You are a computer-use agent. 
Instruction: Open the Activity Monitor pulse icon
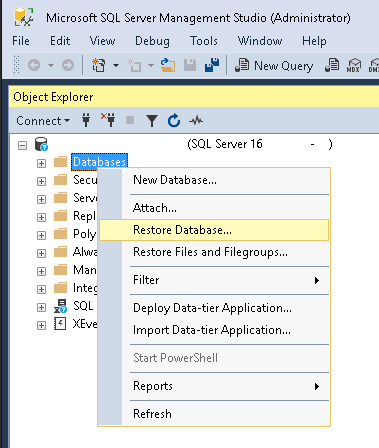196,120
